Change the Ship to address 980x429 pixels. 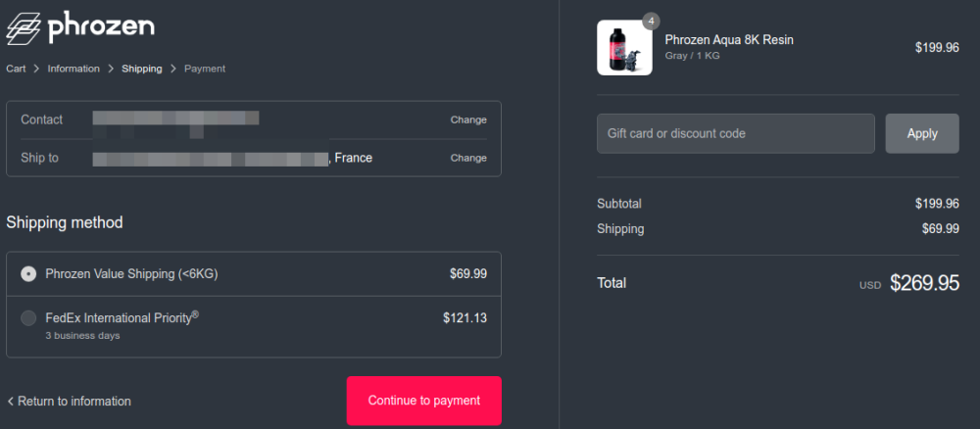(x=468, y=158)
